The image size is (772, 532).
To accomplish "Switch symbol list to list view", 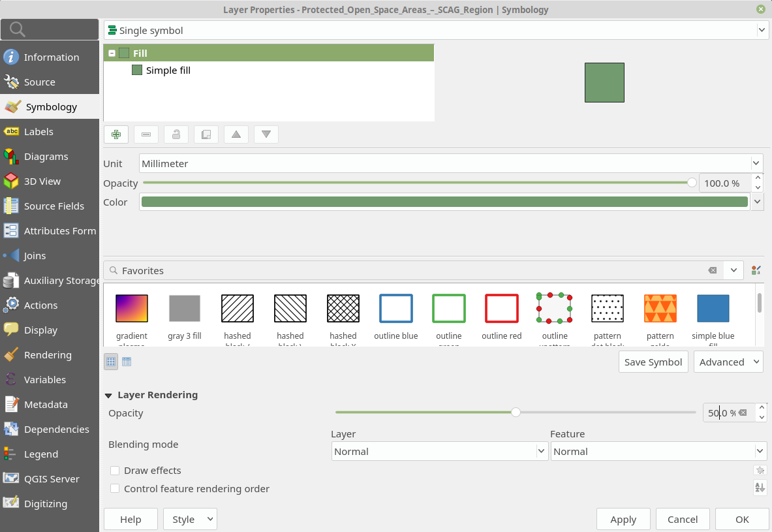I will click(127, 362).
